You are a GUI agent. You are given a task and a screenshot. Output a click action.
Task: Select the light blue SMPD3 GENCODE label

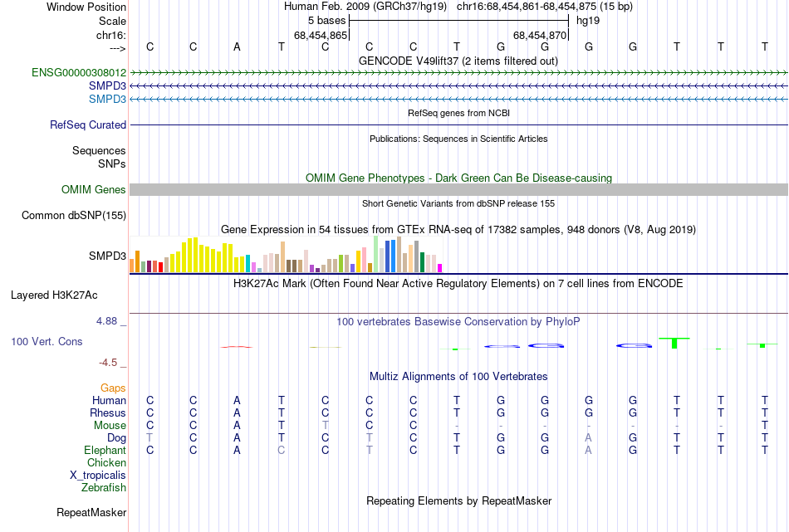[x=107, y=99]
